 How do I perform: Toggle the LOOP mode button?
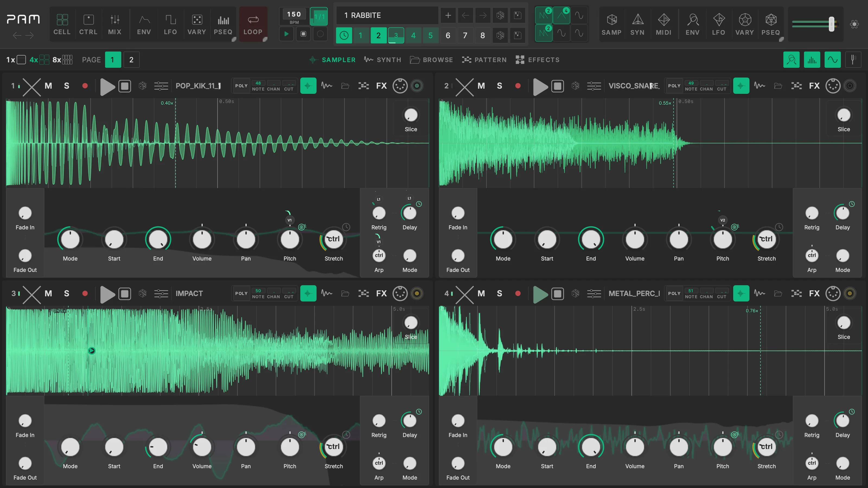click(253, 24)
